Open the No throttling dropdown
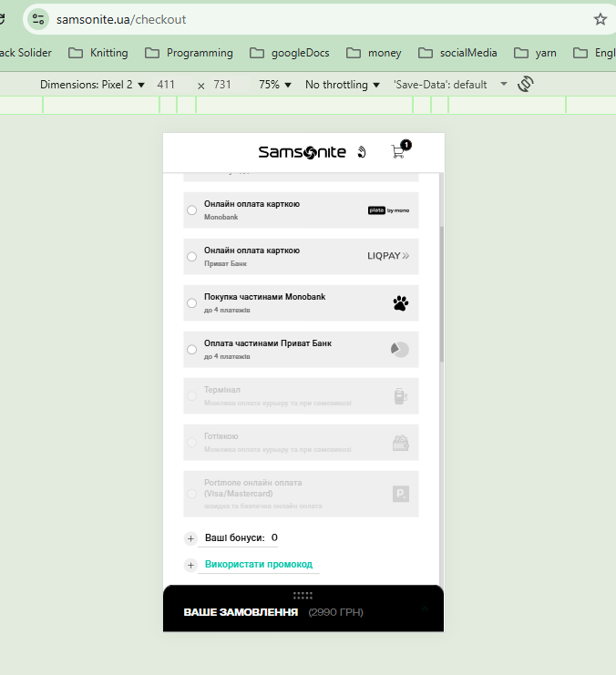616x675 pixels. pos(343,85)
